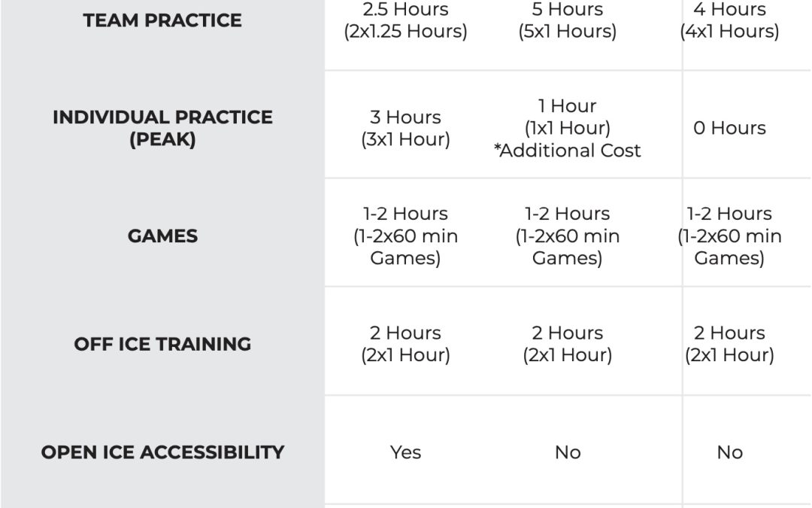Select the 3 Hours (3x1 Hour) cell
812x508 pixels.
(x=405, y=128)
